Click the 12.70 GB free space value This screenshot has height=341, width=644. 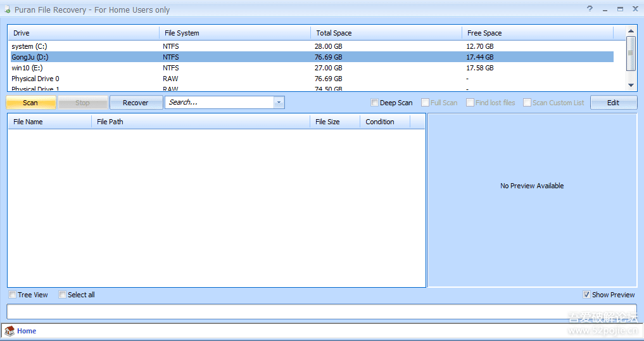click(480, 46)
